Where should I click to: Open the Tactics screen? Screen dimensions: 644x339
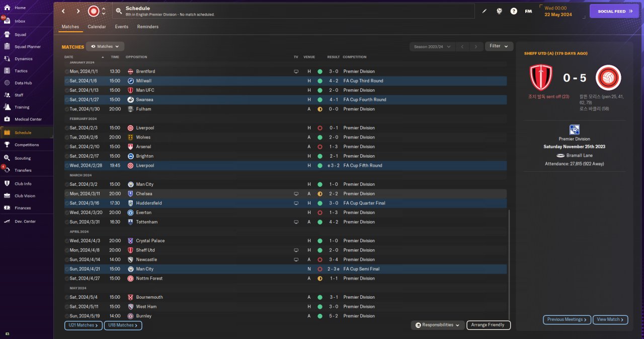click(x=21, y=71)
